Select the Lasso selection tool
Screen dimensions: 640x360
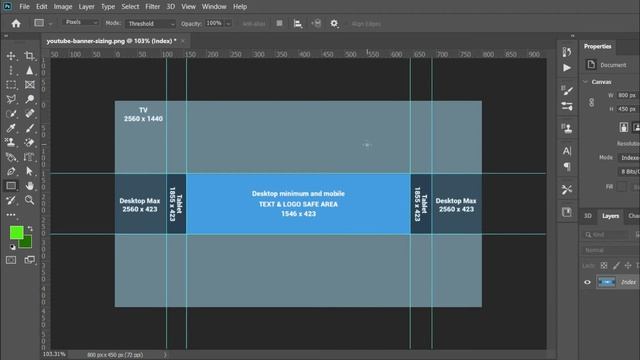point(11,99)
